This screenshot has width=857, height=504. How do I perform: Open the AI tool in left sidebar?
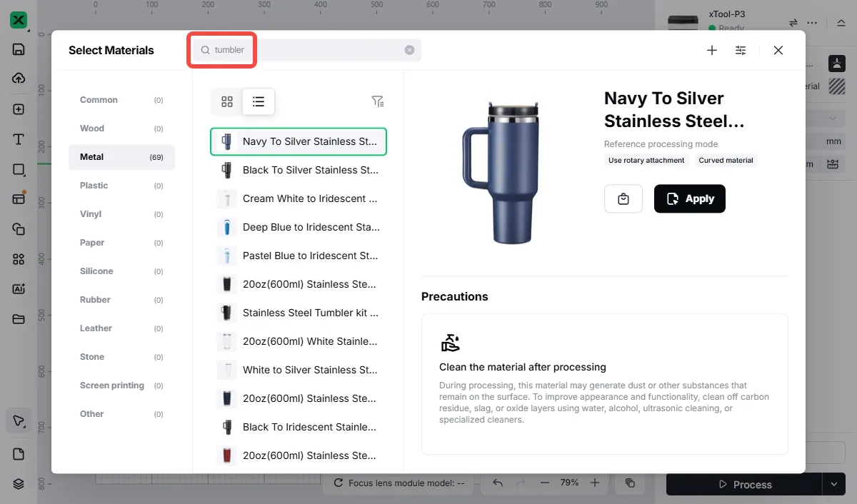[x=19, y=289]
